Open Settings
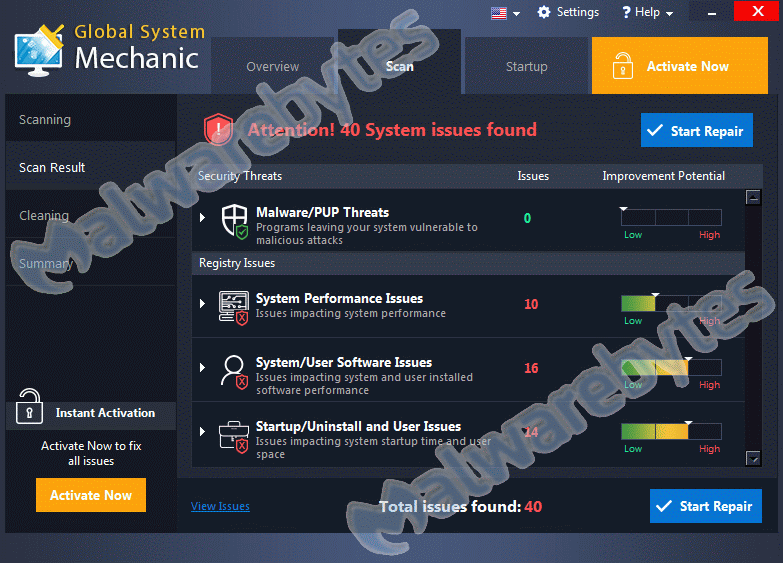The width and height of the screenshot is (783, 563). click(568, 12)
